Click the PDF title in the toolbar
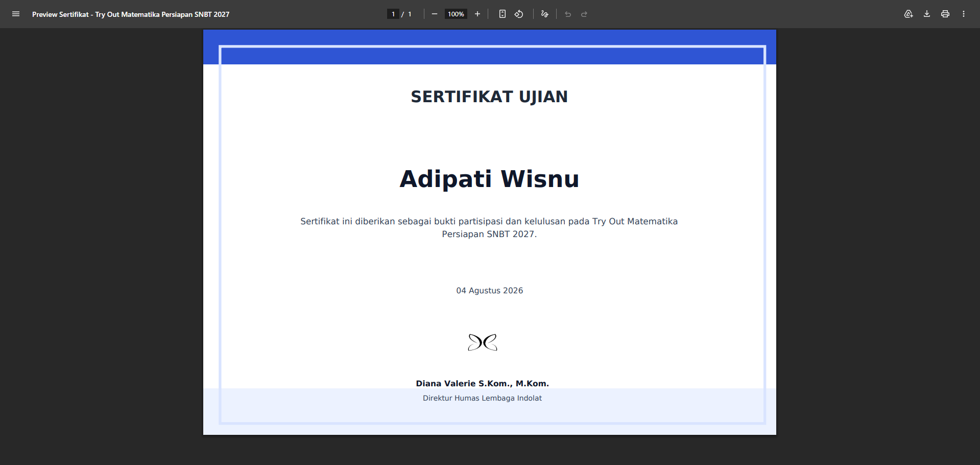980x465 pixels. (131, 14)
